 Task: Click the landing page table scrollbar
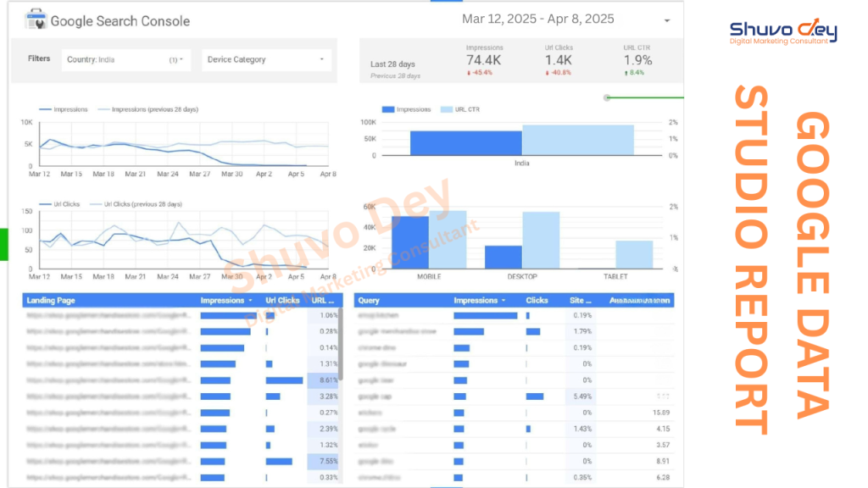[x=341, y=344]
